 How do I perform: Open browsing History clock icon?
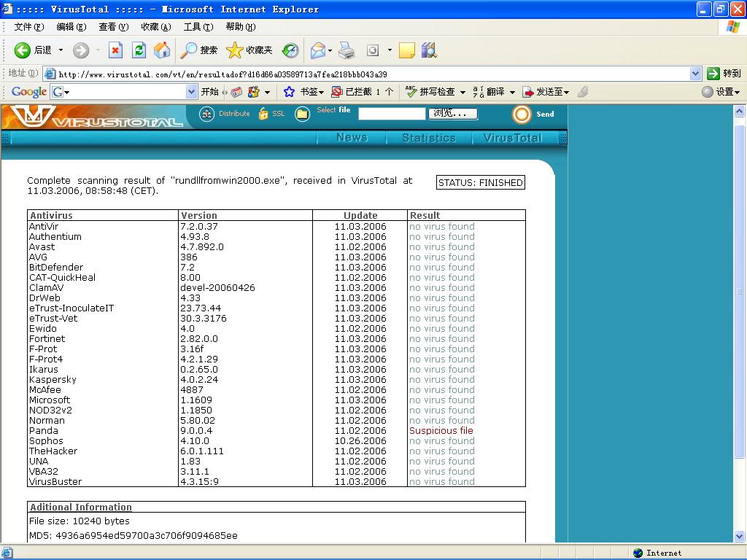(290, 50)
